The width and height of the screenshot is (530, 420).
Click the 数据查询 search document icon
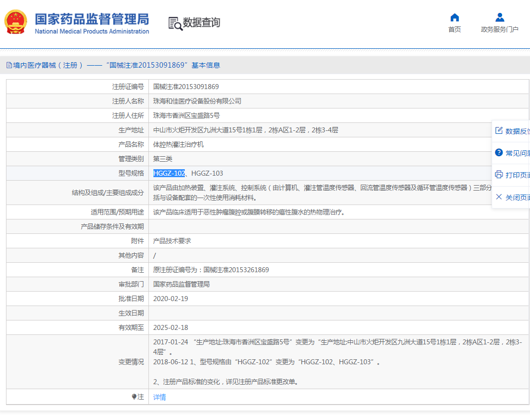tap(175, 23)
